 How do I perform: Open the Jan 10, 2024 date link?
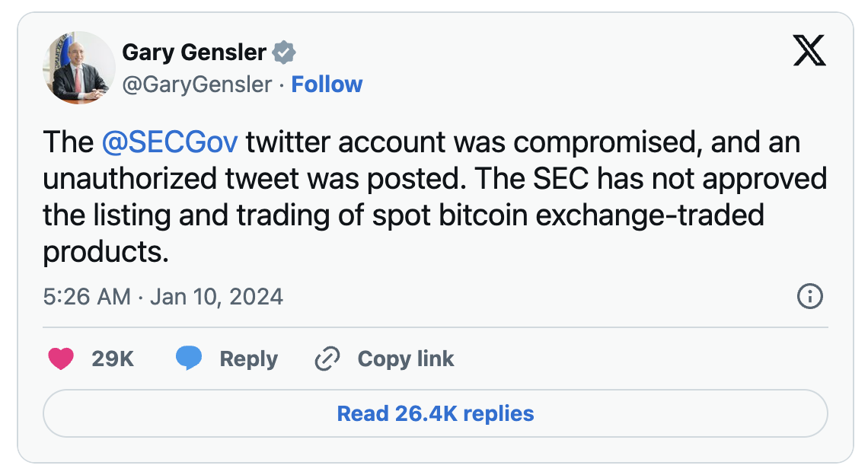pos(216,296)
